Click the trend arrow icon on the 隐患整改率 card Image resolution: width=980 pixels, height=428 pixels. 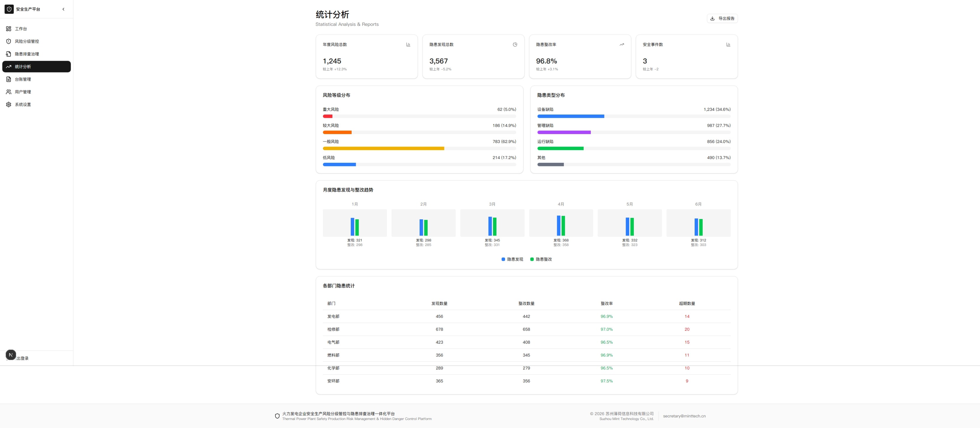622,45
